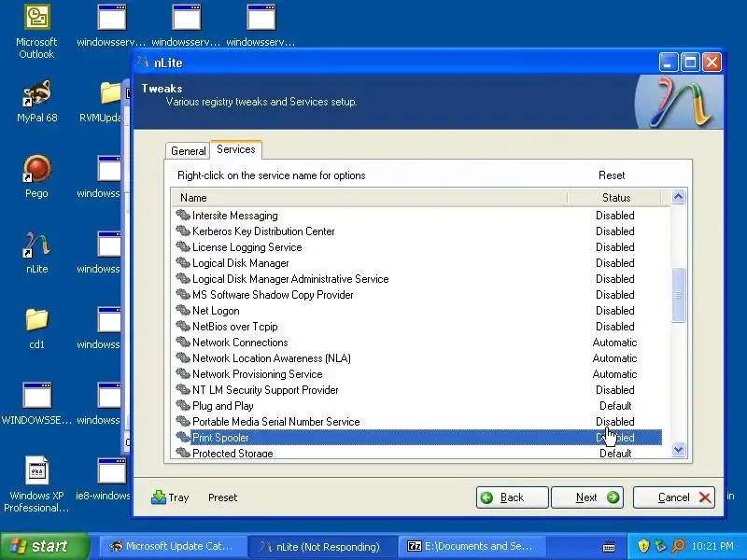This screenshot has height=560, width=747.
Task: Switch to 7-Zip E:\Documents taskbar item
Action: (472, 546)
